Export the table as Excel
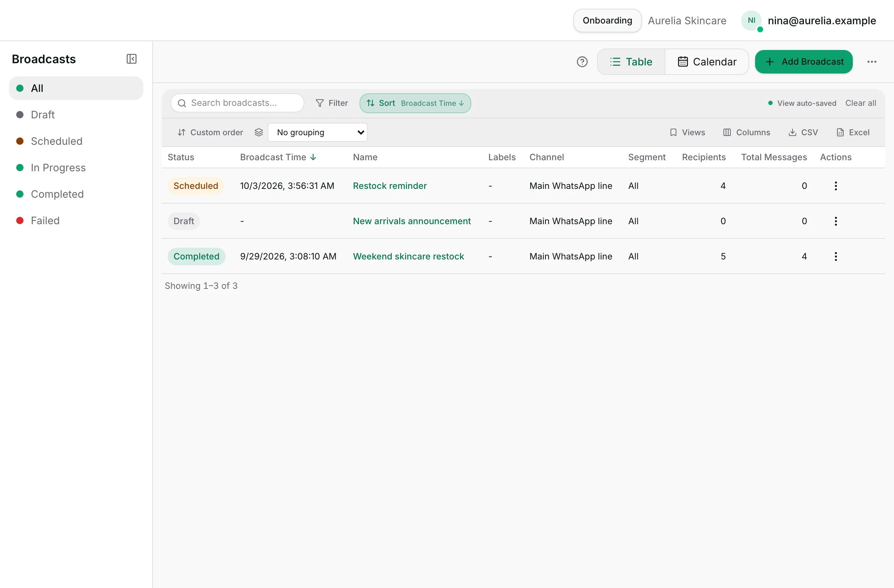 pos(853,132)
